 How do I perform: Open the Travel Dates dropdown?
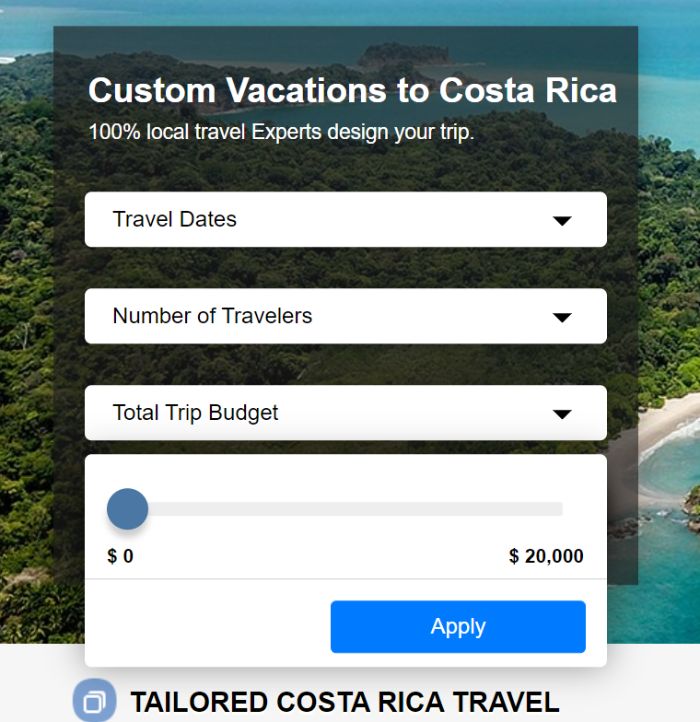pyautogui.click(x=346, y=219)
